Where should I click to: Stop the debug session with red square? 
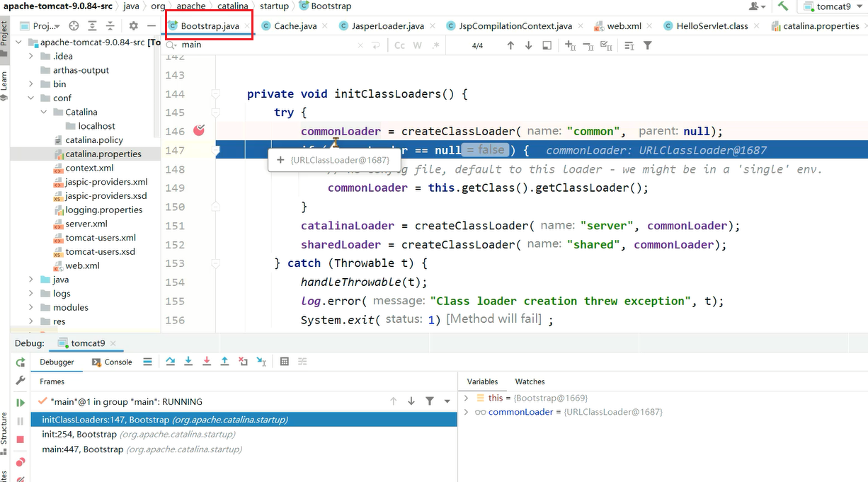pyautogui.click(x=21, y=440)
